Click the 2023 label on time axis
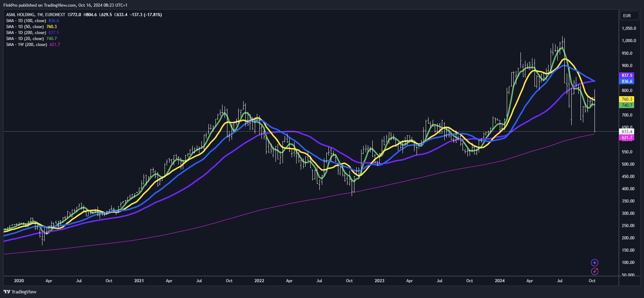Image resolution: width=644 pixels, height=298 pixels. 379,281
